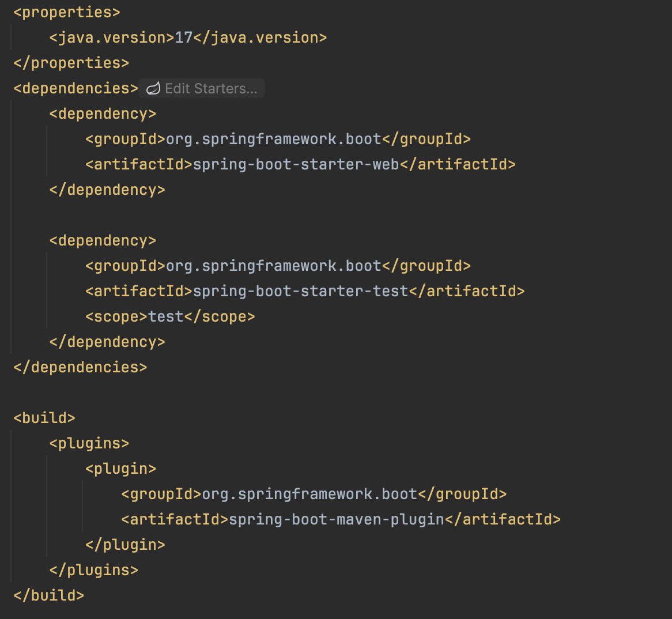Click groupId value inside the plugin block
This screenshot has width=672, height=619.
[x=309, y=495]
